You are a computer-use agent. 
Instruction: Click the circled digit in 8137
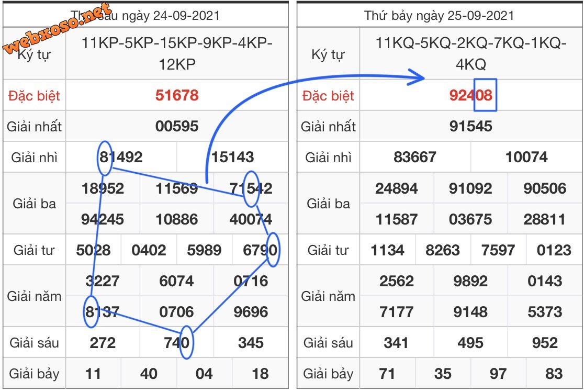click(91, 312)
